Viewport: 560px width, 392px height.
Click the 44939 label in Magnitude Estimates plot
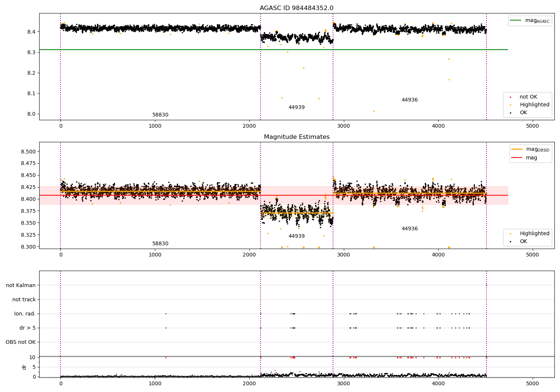(x=296, y=236)
